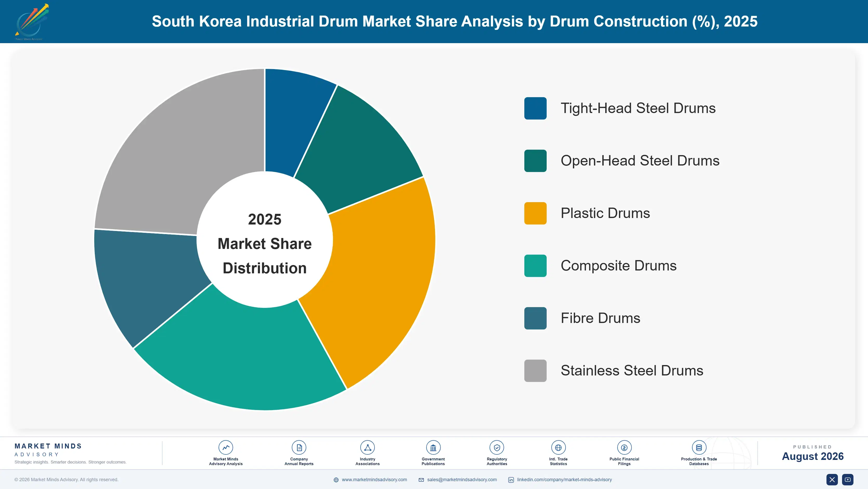Open the linkedin.com/company/market-minds-advisory link

(564, 480)
